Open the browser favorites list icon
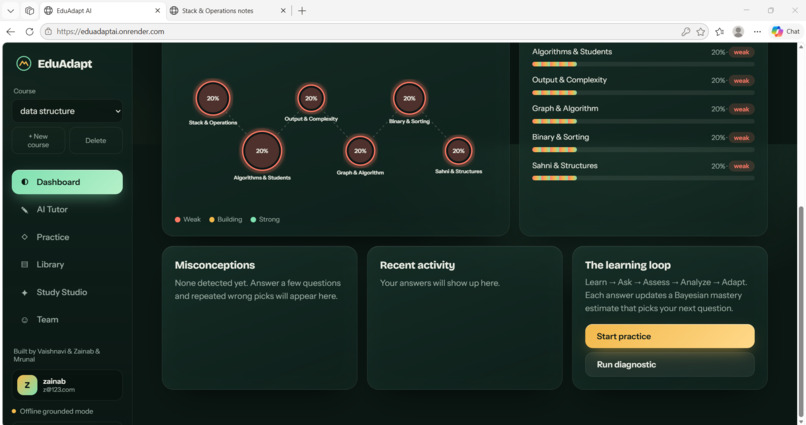 (x=720, y=31)
